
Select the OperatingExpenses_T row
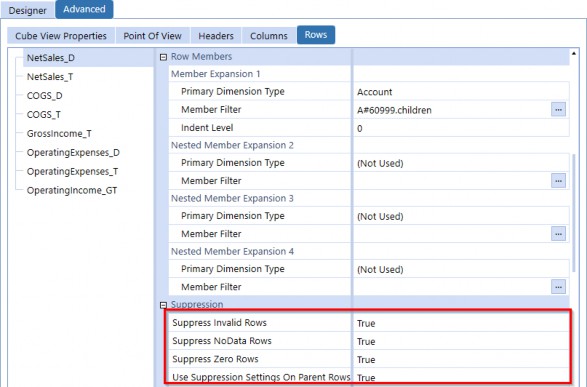[x=73, y=171]
